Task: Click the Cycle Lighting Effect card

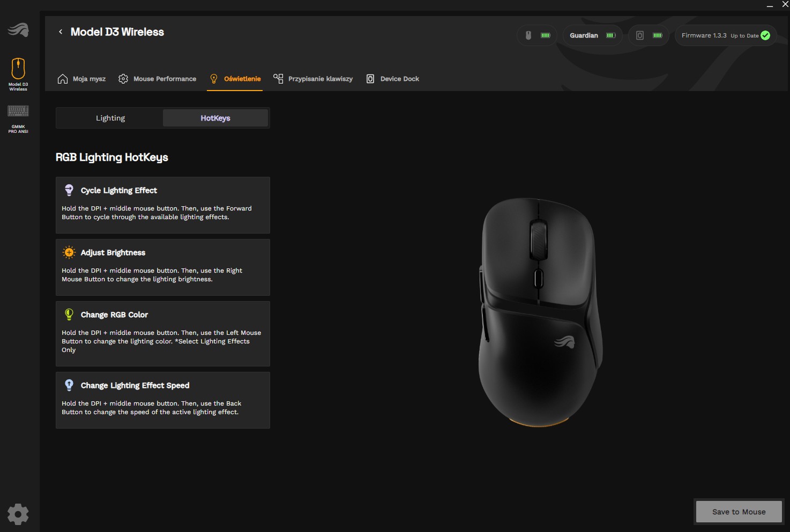Action: click(x=162, y=205)
